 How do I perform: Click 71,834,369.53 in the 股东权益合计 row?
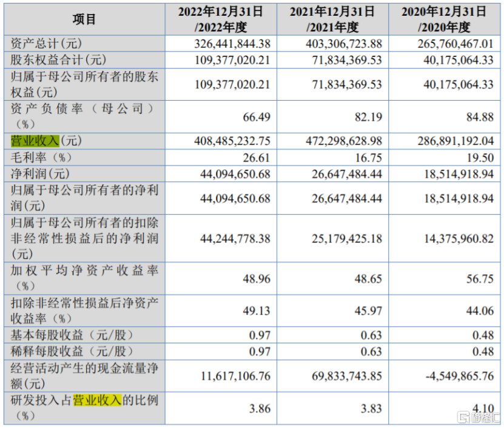pyautogui.click(x=347, y=60)
